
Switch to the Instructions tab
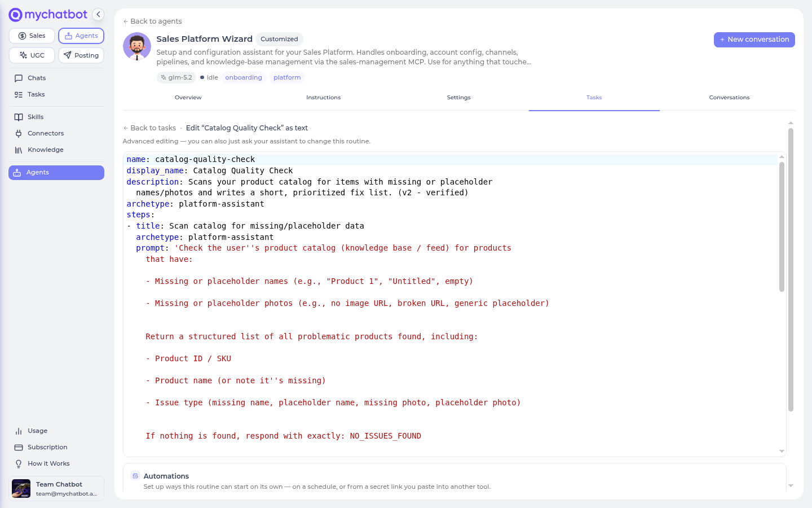324,98
